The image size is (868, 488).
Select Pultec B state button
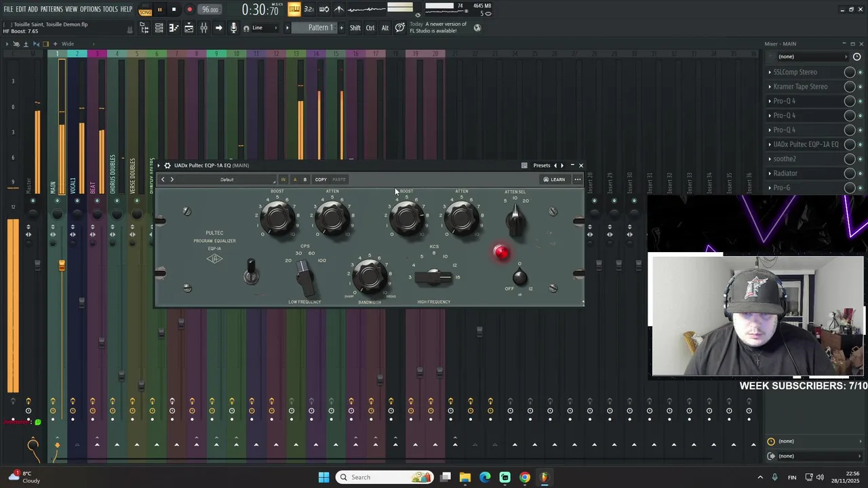tap(305, 180)
